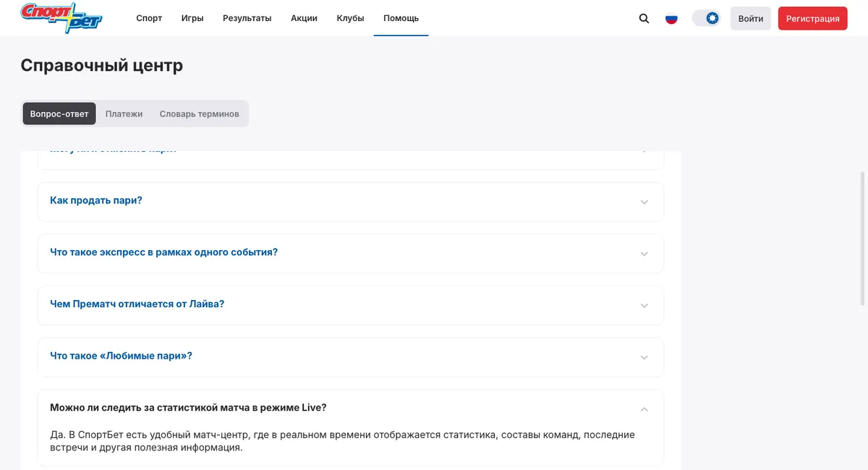Open the Акции menu item
The width and height of the screenshot is (868, 470).
[304, 18]
